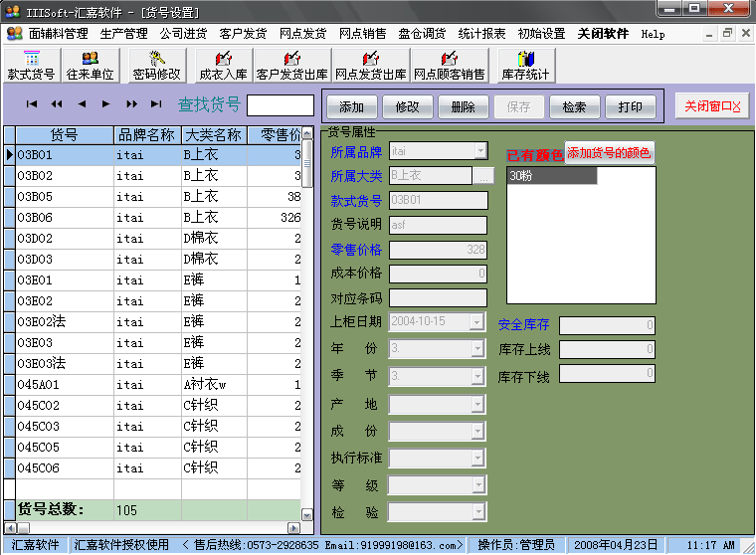Click the 添加 button

[352, 107]
